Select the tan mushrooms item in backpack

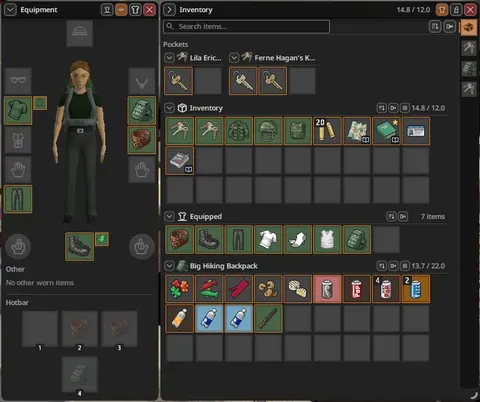268,289
